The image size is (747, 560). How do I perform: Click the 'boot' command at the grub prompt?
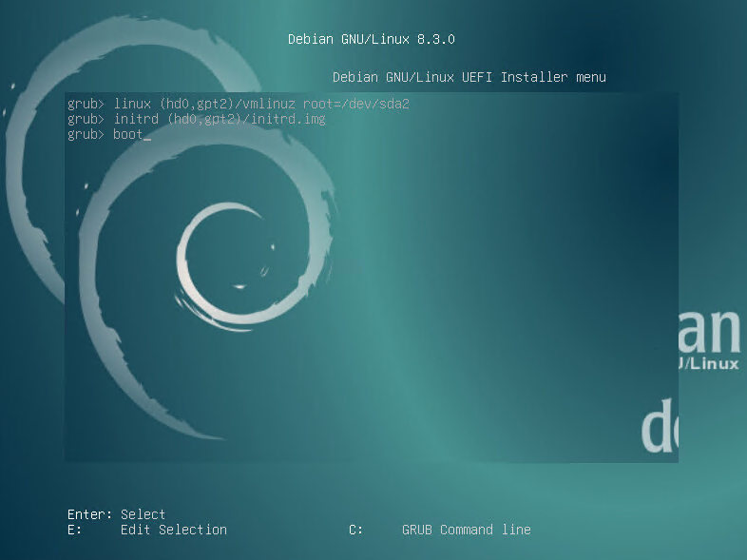tap(127, 134)
